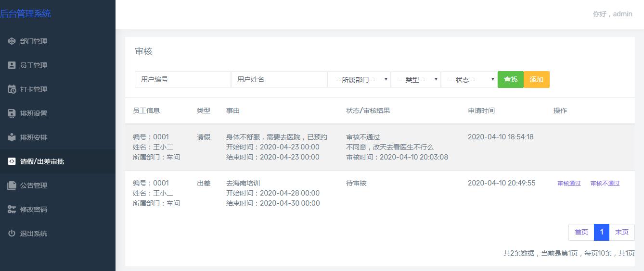Click the 类型 column header
The height and width of the screenshot is (271, 644).
pos(204,111)
